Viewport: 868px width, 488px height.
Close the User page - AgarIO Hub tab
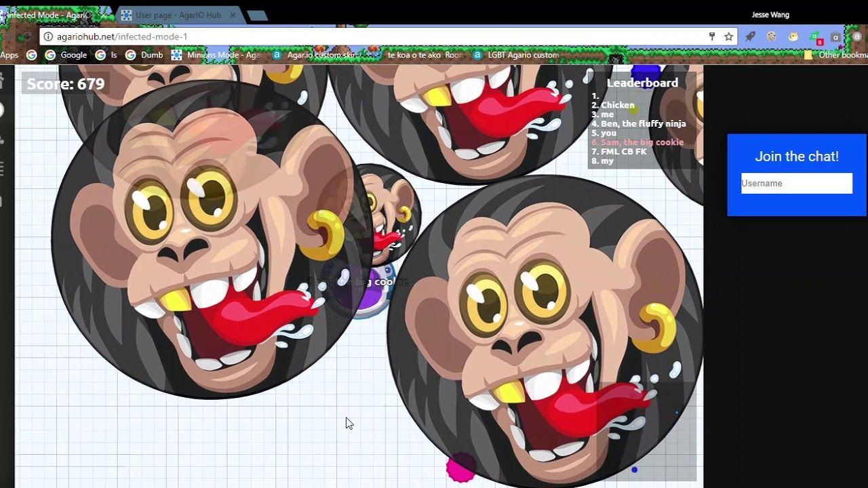coord(233,15)
